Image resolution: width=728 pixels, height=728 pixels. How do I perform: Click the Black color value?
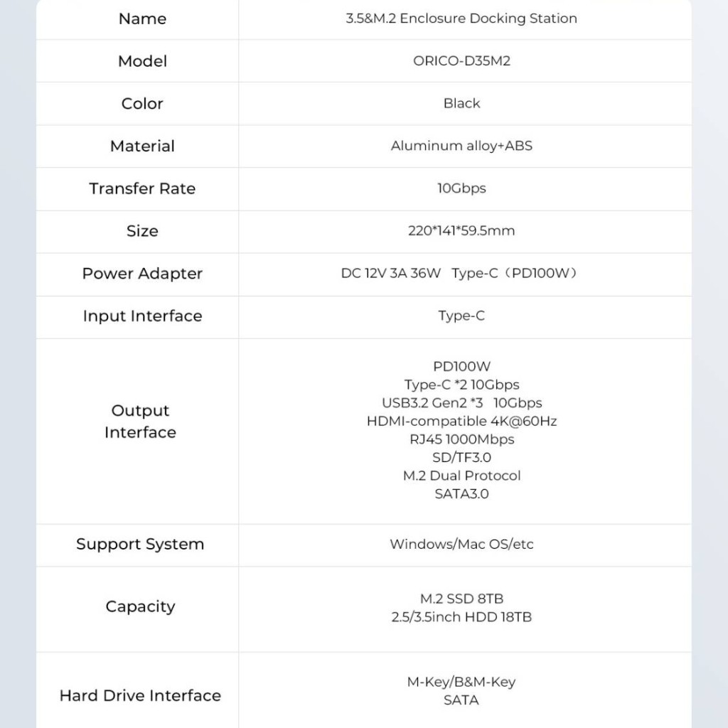pos(461,103)
